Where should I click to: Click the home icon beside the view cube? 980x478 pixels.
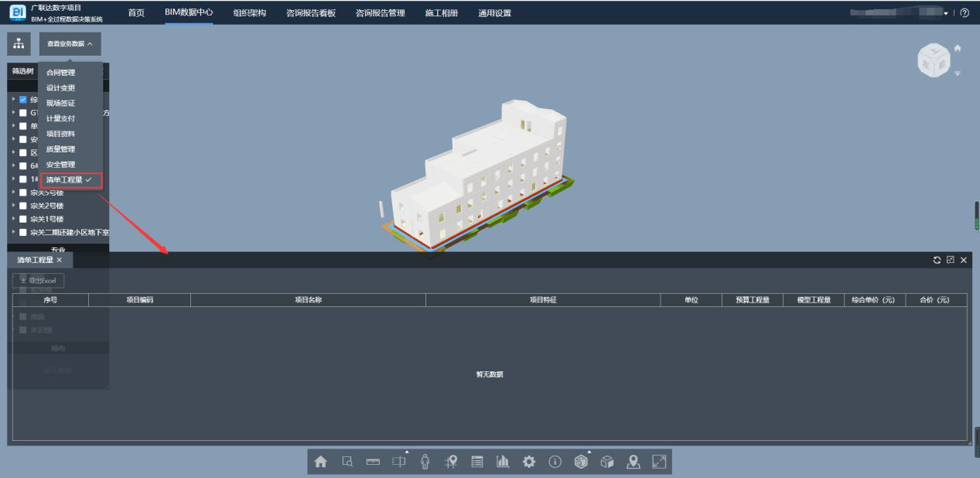click(958, 48)
